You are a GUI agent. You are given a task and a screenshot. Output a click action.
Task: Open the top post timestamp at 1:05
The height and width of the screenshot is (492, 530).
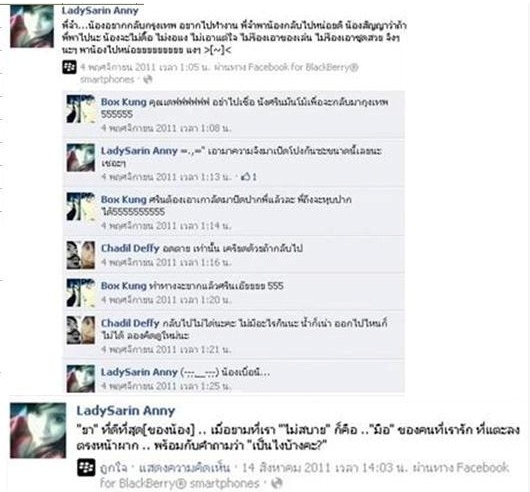146,67
